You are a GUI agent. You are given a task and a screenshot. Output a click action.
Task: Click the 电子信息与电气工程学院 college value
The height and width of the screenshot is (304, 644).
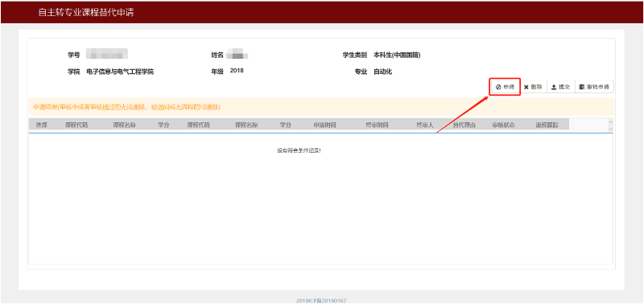click(x=120, y=72)
